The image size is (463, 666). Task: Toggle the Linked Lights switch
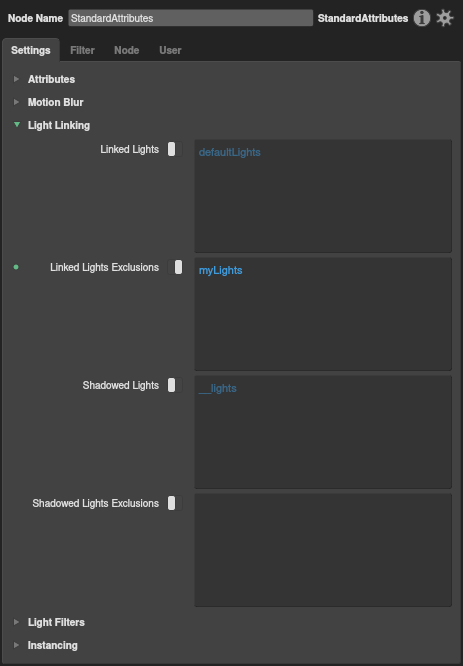tap(175, 149)
